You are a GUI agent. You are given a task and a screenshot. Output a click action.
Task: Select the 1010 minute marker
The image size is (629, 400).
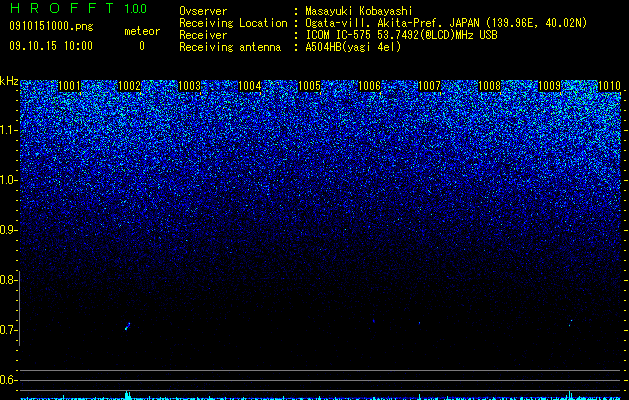(609, 86)
